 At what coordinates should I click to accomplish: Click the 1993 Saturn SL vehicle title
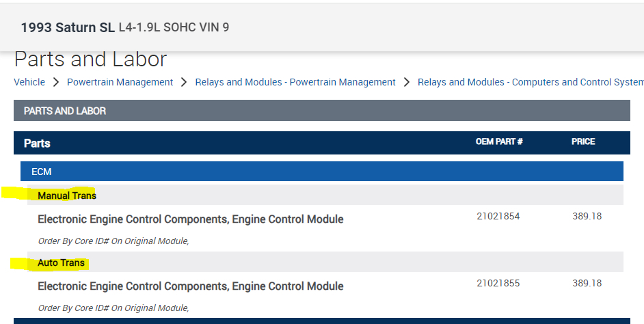coord(68,28)
